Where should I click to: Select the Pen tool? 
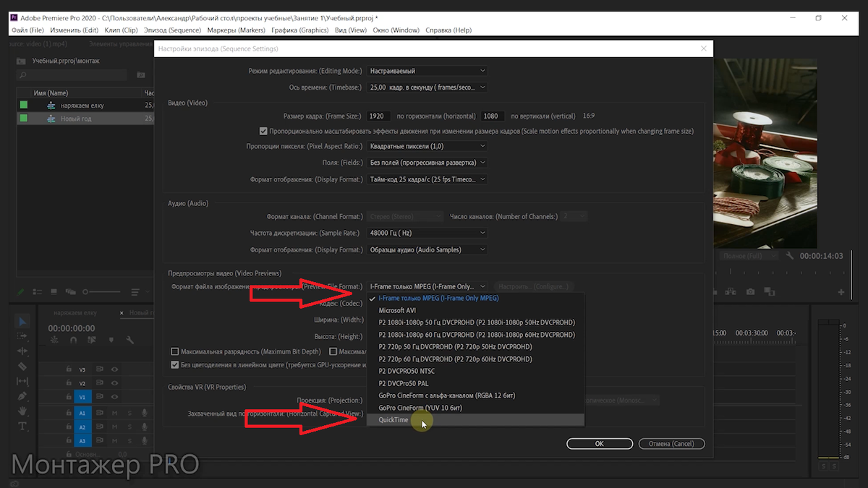[x=22, y=396]
